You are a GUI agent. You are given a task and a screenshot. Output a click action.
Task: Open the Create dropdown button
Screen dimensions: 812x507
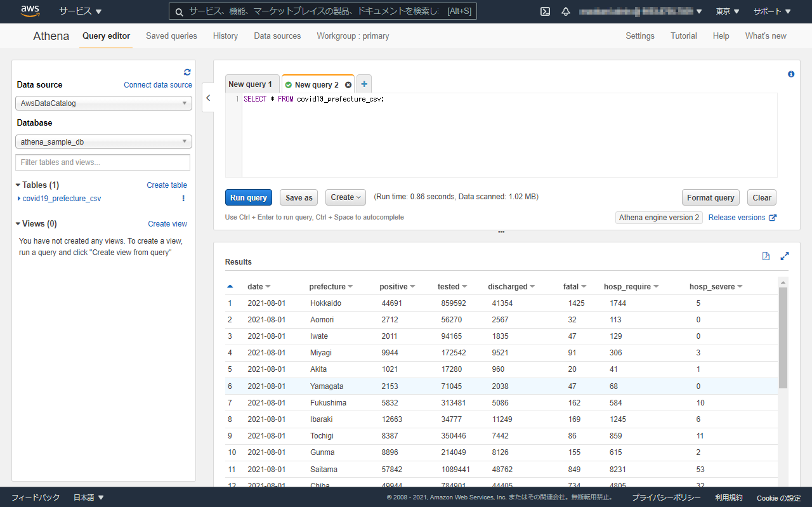[x=346, y=197]
